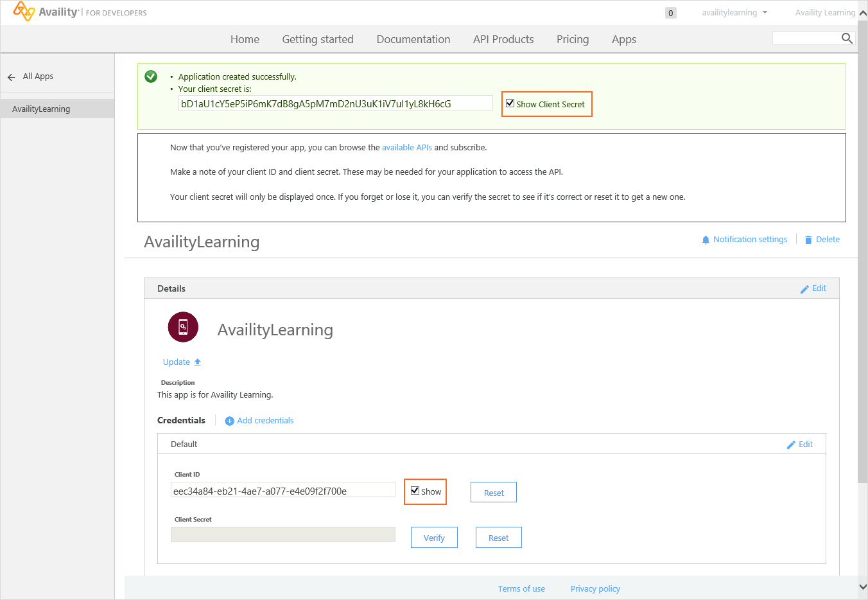This screenshot has width=868, height=600.
Task: Click the Verify client secret button
Action: click(434, 538)
